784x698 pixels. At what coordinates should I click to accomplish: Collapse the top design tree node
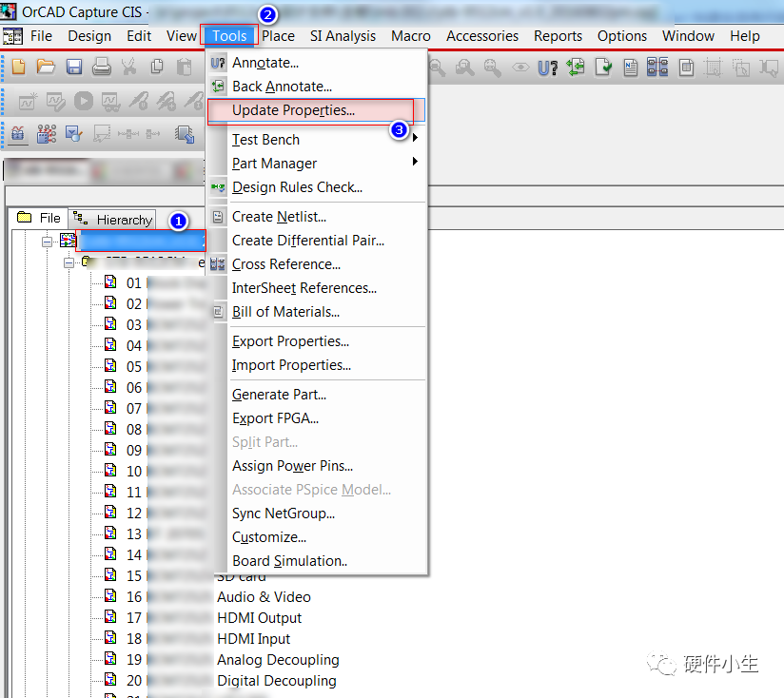tap(47, 242)
